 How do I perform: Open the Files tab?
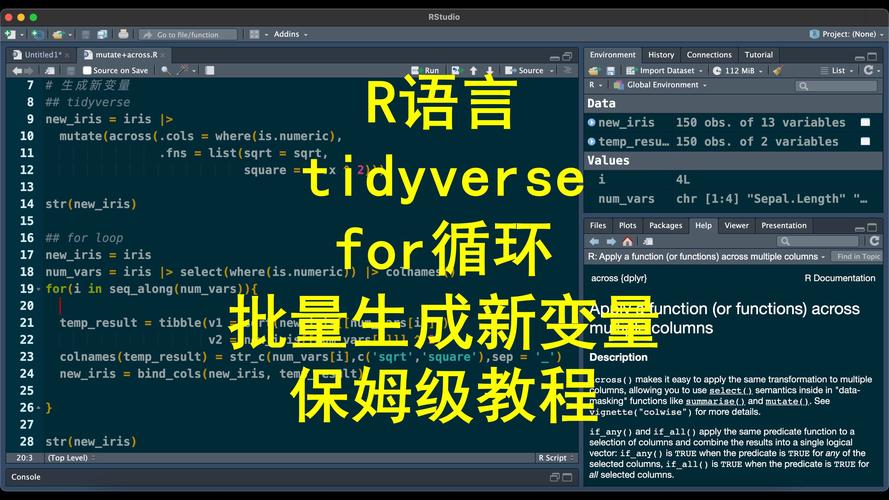(598, 226)
